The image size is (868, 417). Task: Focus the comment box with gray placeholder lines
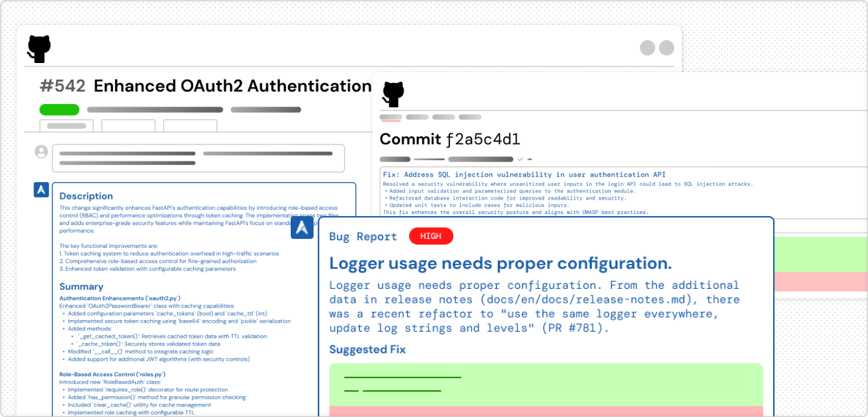(199, 158)
